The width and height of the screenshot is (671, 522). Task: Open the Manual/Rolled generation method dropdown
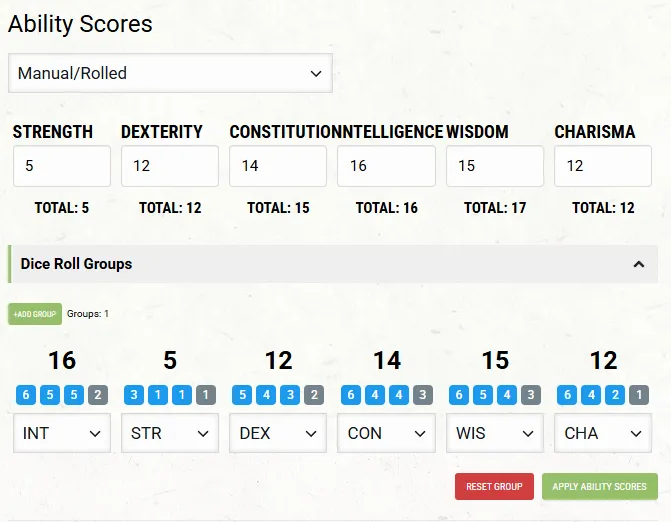170,73
